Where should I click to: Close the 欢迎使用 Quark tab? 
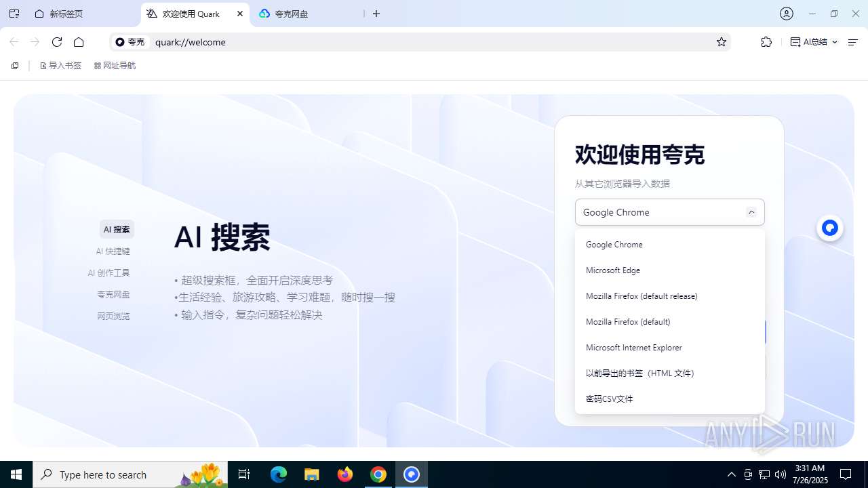pos(240,14)
